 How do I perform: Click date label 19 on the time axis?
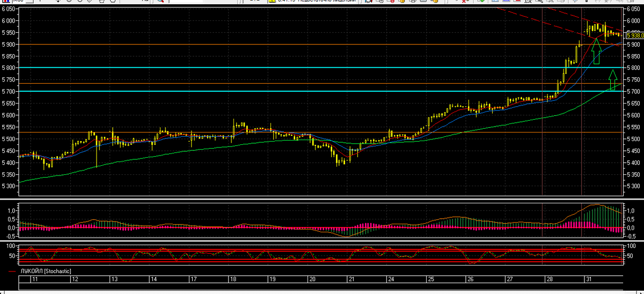coord(272,280)
